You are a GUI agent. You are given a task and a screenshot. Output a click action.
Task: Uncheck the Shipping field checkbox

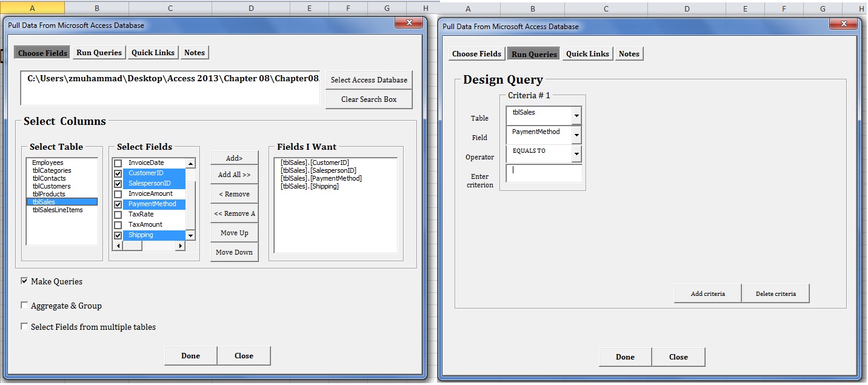point(118,235)
